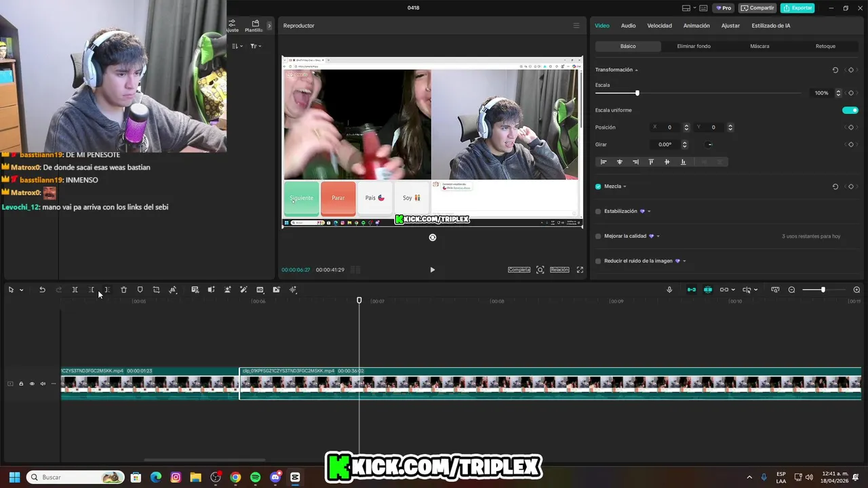Click the Escala slider handle
Image resolution: width=868 pixels, height=488 pixels.
tap(637, 93)
